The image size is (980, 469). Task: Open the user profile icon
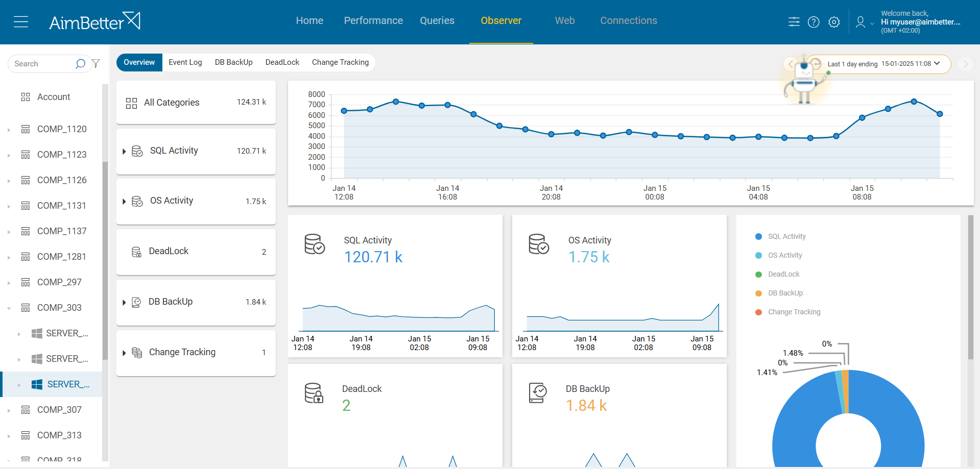point(861,22)
